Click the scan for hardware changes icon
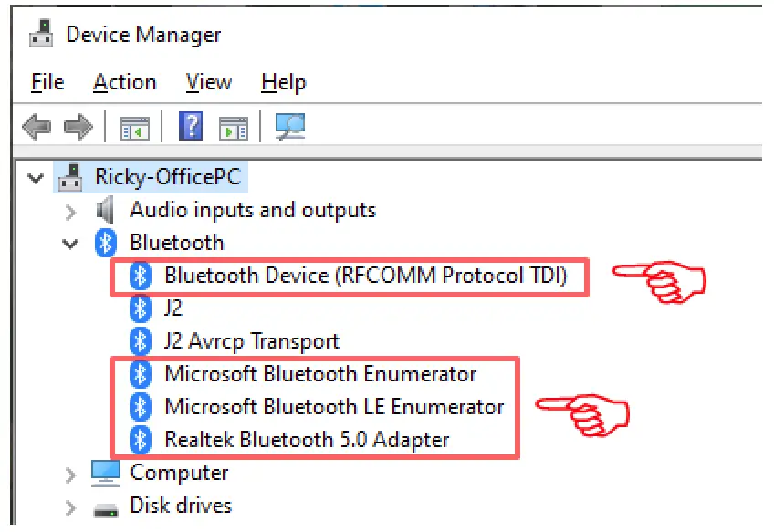Viewport: 774px width, 532px height. point(289,127)
